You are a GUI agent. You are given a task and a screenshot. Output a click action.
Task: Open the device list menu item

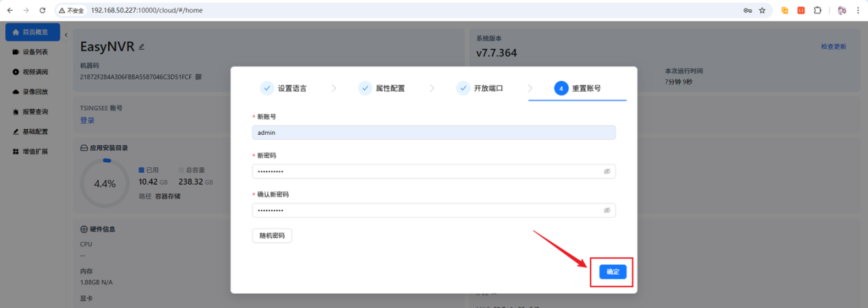pos(35,52)
